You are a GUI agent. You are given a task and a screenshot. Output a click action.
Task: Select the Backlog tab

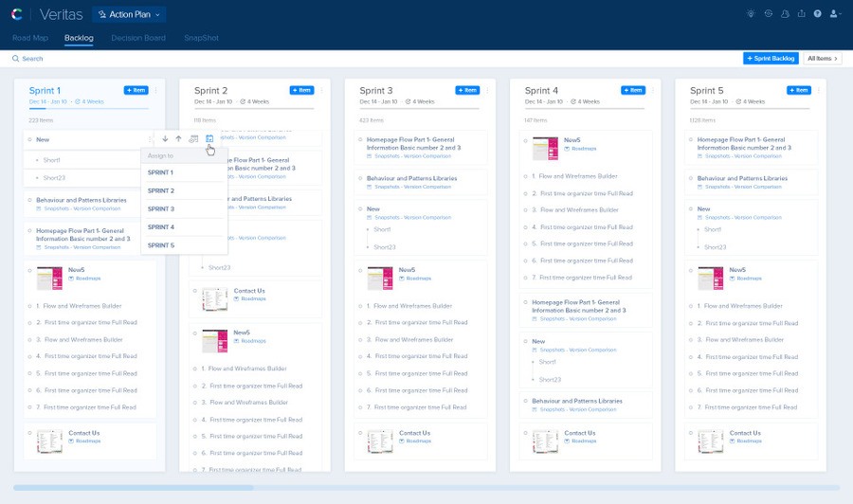point(79,38)
